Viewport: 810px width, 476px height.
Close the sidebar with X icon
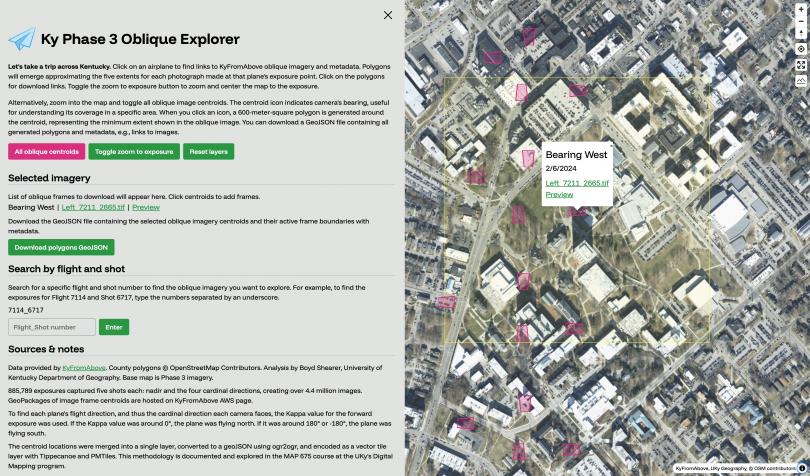tap(388, 15)
